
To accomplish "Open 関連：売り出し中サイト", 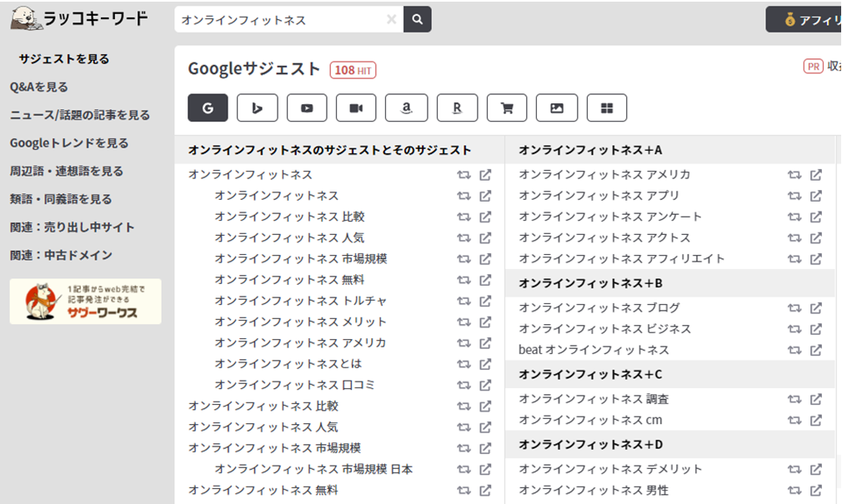I will pos(72,227).
